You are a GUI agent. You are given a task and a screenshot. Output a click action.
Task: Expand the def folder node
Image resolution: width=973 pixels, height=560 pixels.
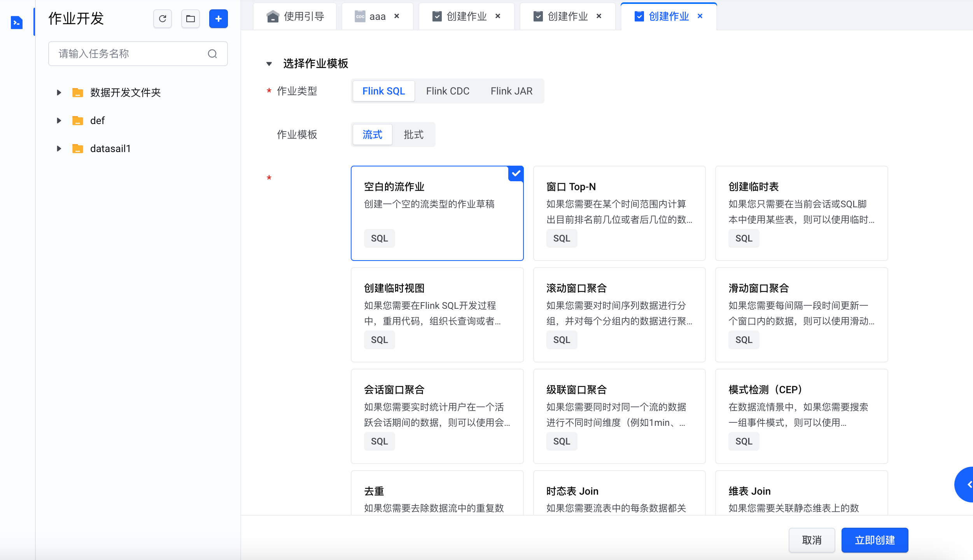[59, 121]
